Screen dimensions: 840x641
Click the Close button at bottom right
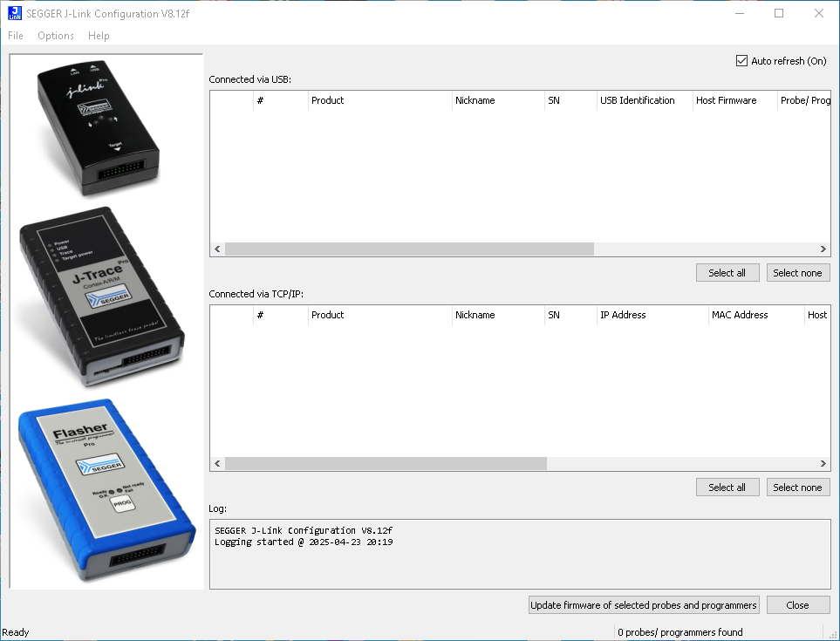click(x=798, y=605)
